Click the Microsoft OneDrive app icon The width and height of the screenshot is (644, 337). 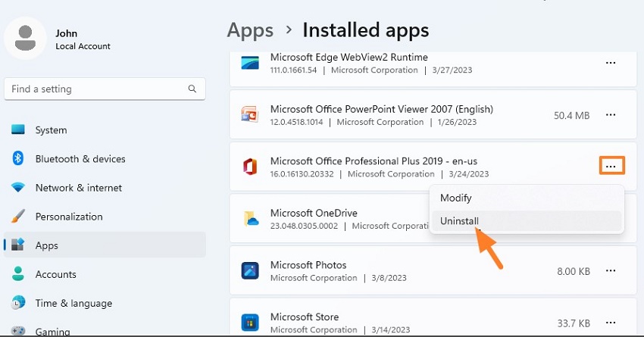(251, 219)
